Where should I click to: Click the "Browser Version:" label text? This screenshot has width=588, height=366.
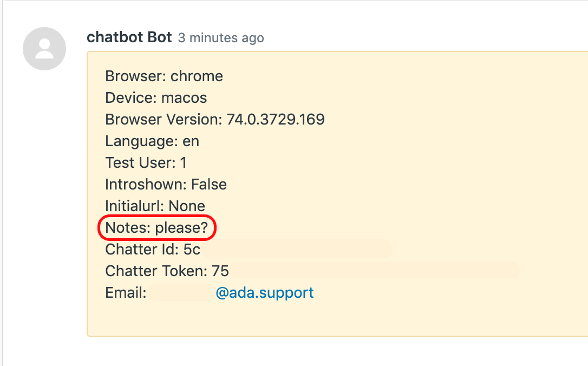(164, 120)
